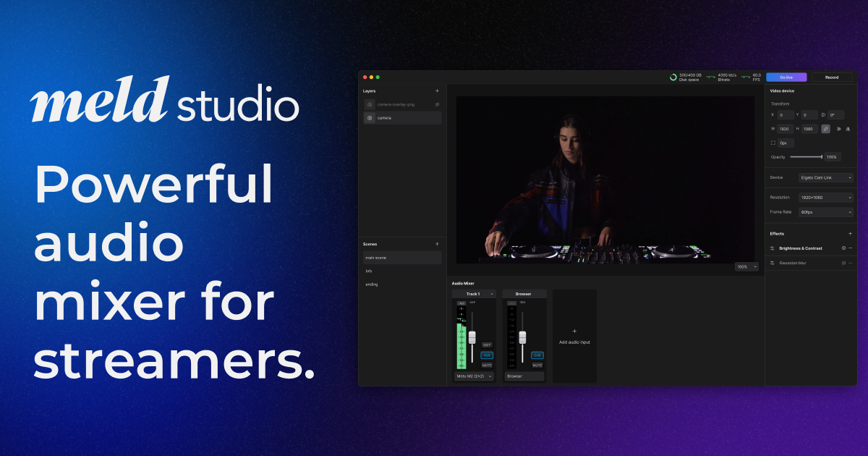Mute the Browser audio channel
This screenshot has width=868, height=456.
pos(537,366)
